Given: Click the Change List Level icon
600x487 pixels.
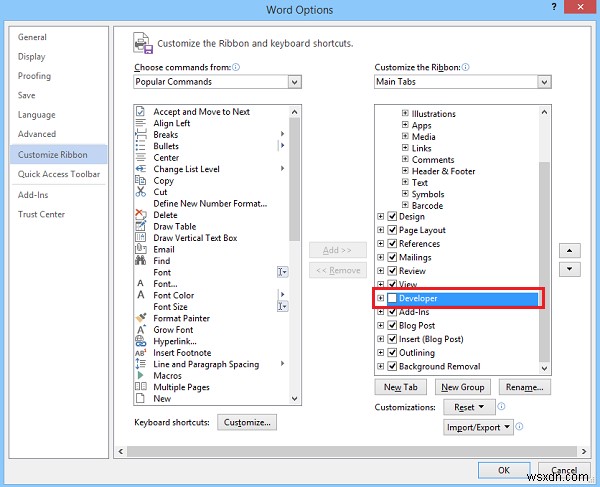Looking at the screenshot, I should (140, 169).
